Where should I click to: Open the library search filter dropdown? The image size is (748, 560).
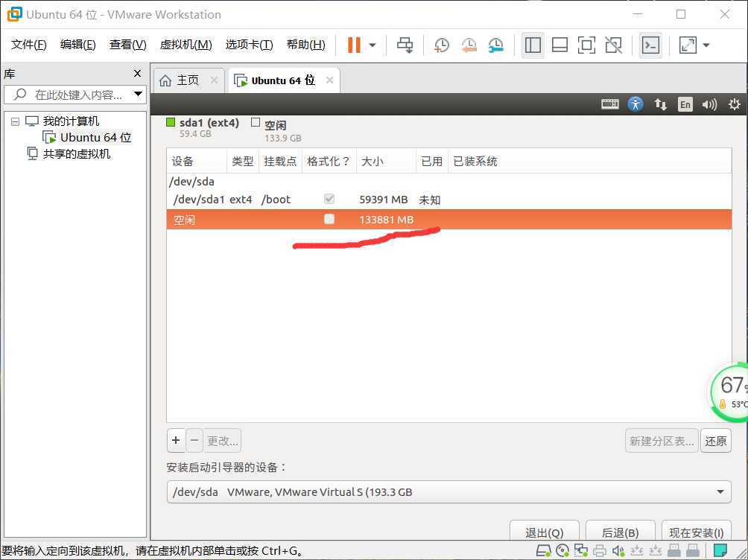(139, 94)
